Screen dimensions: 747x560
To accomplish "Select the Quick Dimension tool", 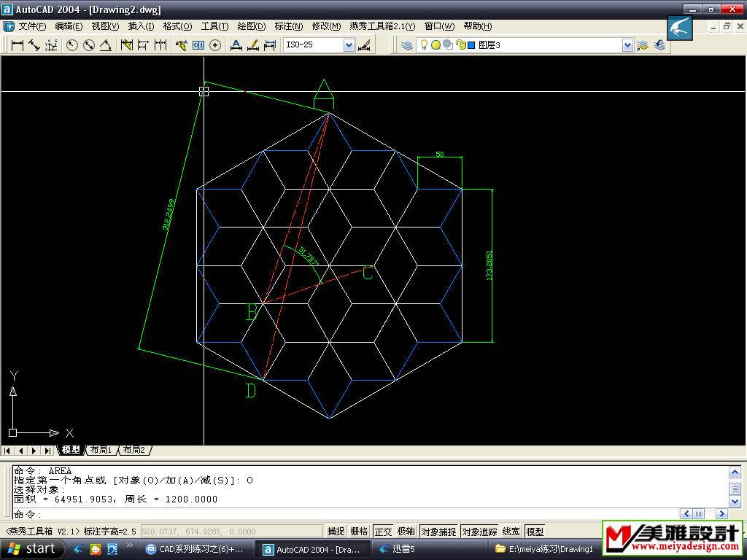I will pyautogui.click(x=126, y=45).
